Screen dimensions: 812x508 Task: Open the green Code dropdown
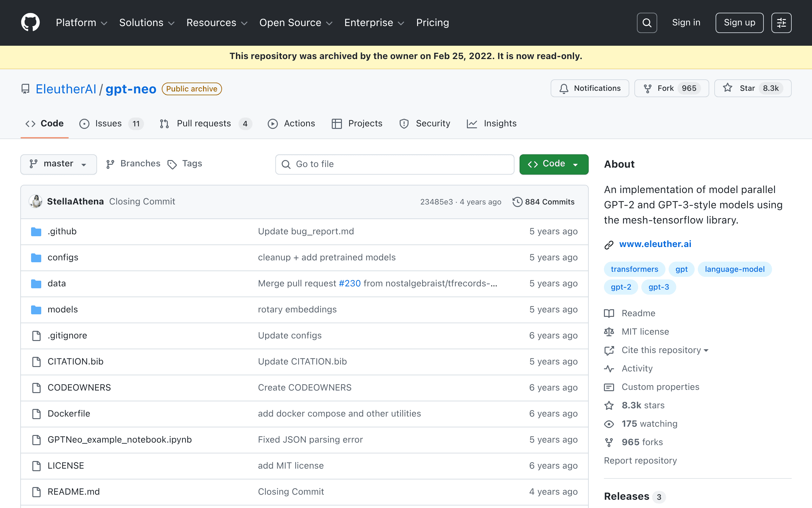[x=553, y=164]
